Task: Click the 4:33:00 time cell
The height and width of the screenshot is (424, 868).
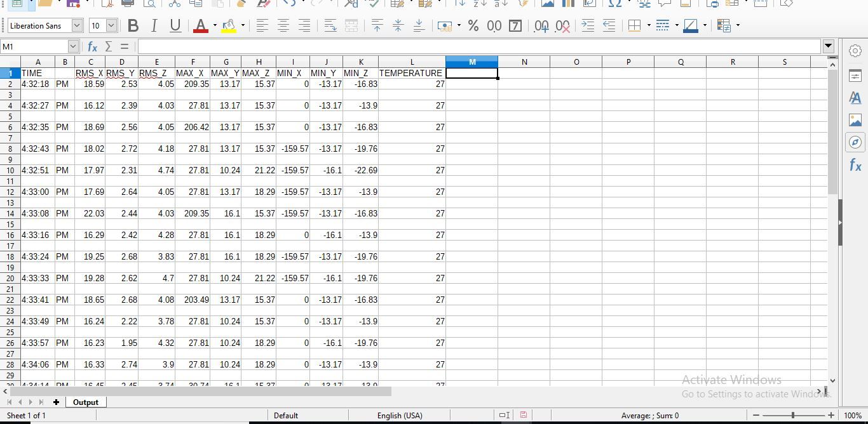Action: (x=37, y=192)
